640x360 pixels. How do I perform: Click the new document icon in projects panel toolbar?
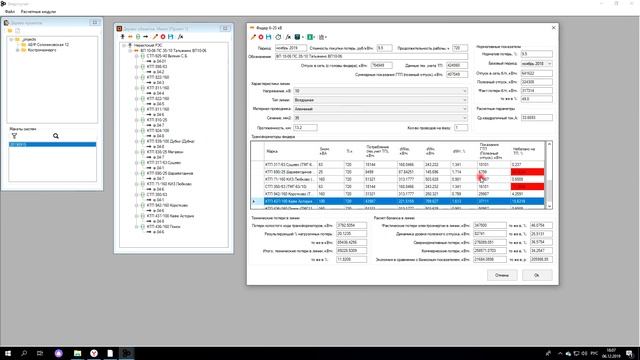pos(18,31)
